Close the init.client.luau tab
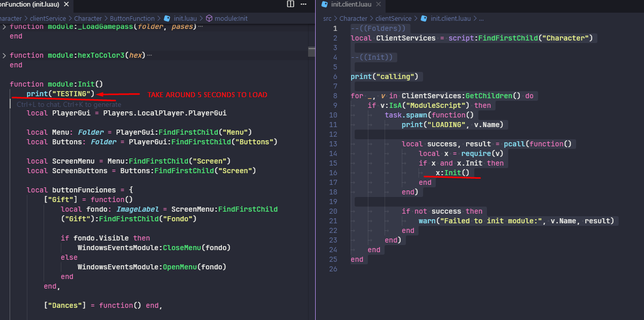Viewport: 644px width, 320px height. coord(378,4)
